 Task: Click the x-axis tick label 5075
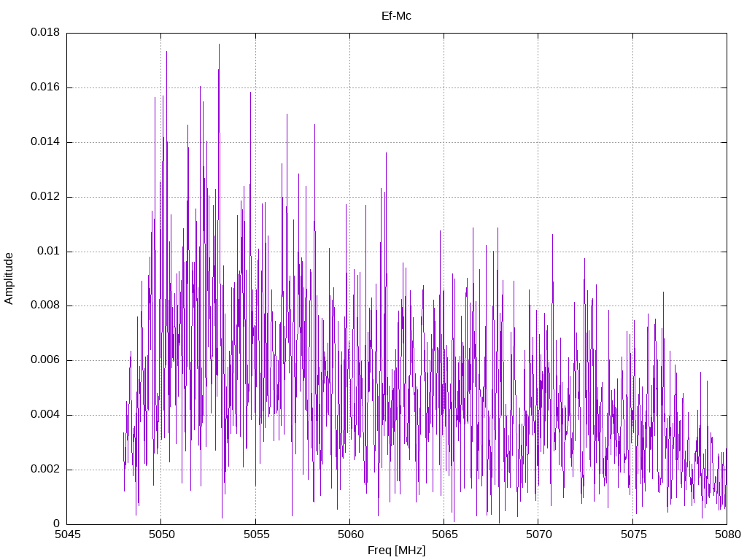(x=633, y=534)
